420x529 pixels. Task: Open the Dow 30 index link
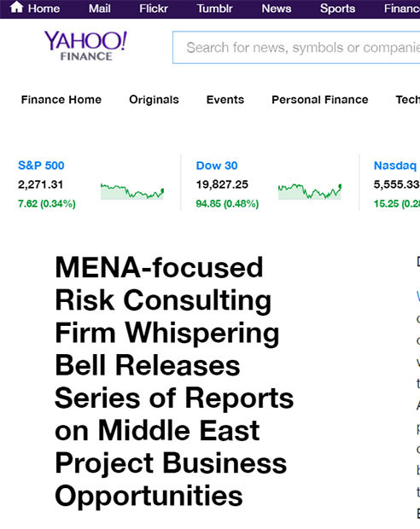pos(217,166)
